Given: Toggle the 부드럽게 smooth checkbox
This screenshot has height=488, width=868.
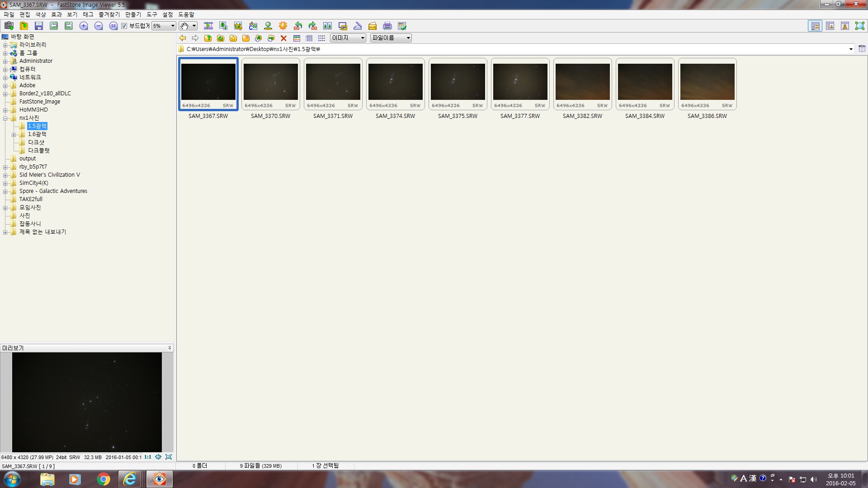Looking at the screenshot, I should 124,26.
